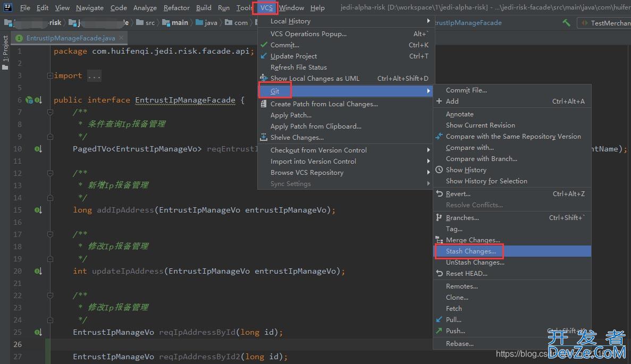631x364 pixels.
Task: Collapse the Javadoc comment at line 22
Action: (x=51, y=295)
